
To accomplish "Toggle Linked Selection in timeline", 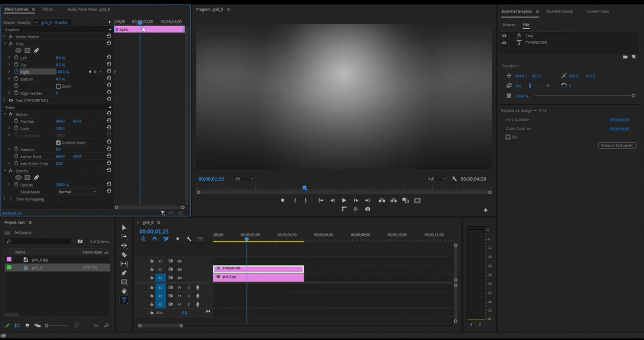I will click(x=166, y=239).
